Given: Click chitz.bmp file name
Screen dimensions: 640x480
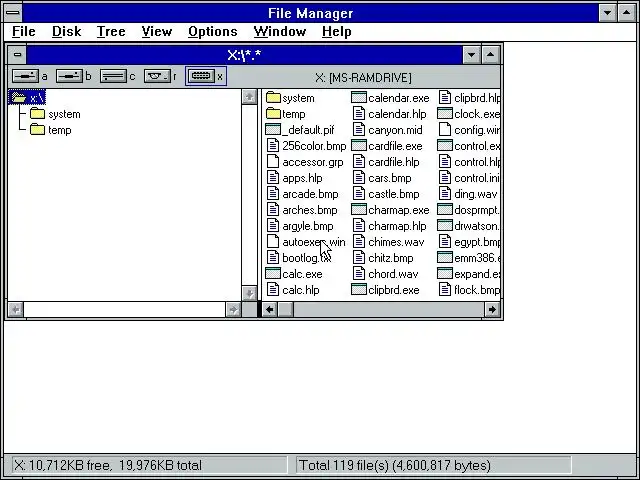Looking at the screenshot, I should [x=391, y=258].
